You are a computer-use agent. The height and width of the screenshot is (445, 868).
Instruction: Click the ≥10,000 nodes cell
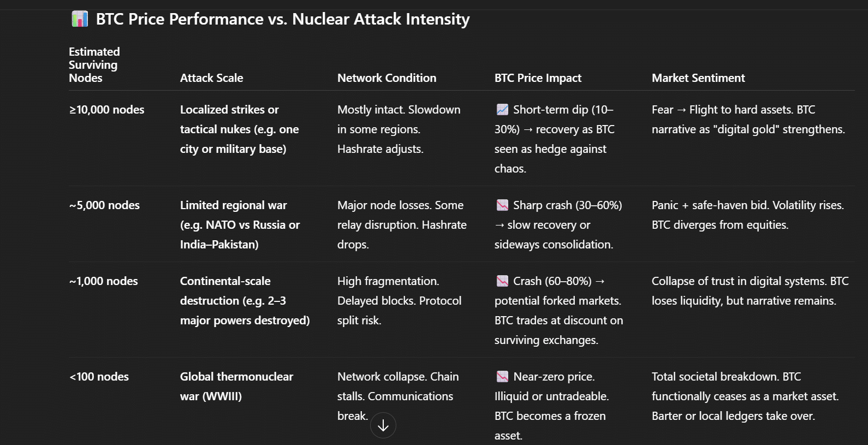point(107,110)
